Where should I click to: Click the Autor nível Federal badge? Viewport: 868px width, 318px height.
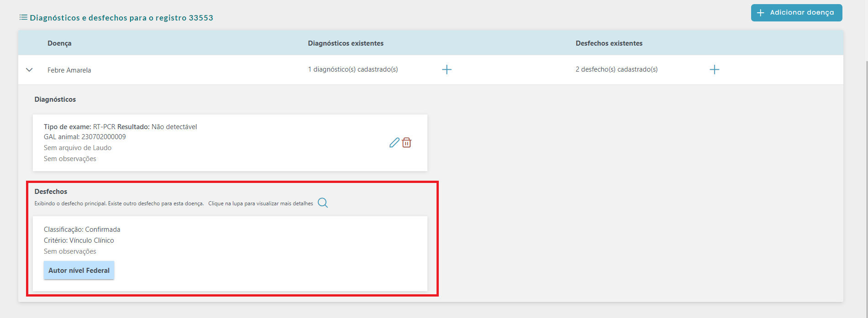[79, 271]
